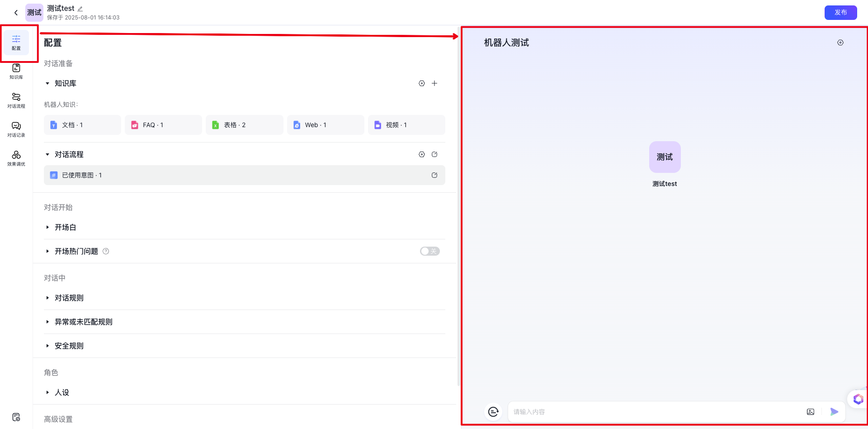Open the 对话记录 sidebar icon
The width and height of the screenshot is (868, 429).
(16, 129)
